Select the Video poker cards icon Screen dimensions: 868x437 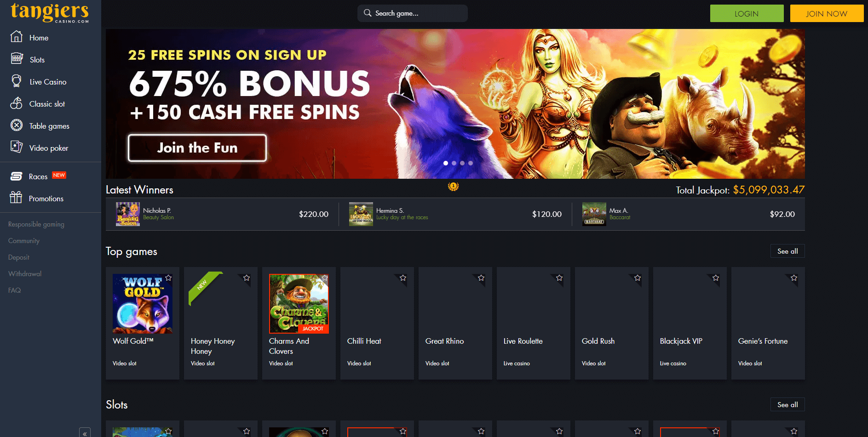(17, 147)
